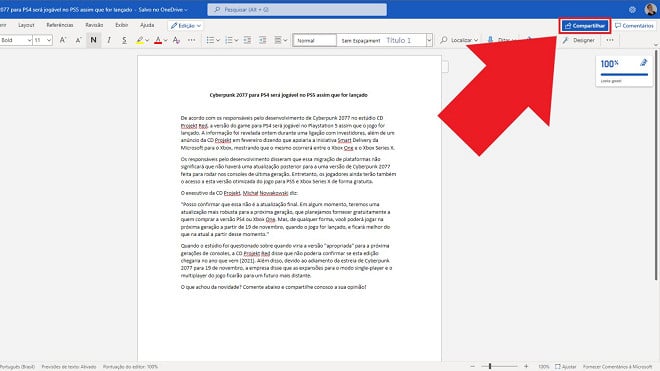Click the vertical document scrollbar
660x371 pixels.
coord(656,164)
